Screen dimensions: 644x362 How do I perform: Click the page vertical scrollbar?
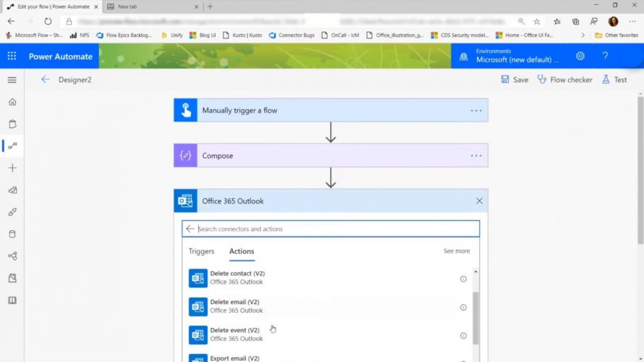(640, 171)
